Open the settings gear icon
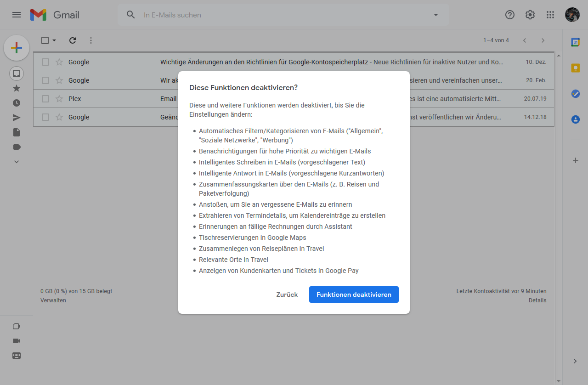The width and height of the screenshot is (588, 385). [530, 15]
